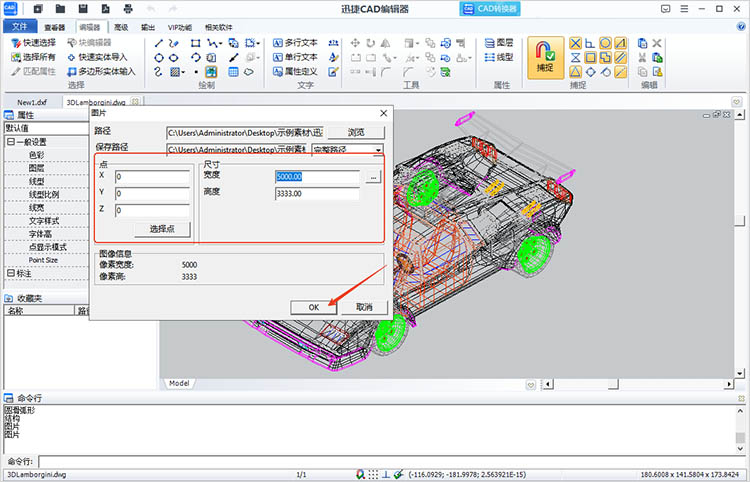Switch to the New1.dxf document tab
This screenshot has width=750, height=482.
tap(32, 102)
